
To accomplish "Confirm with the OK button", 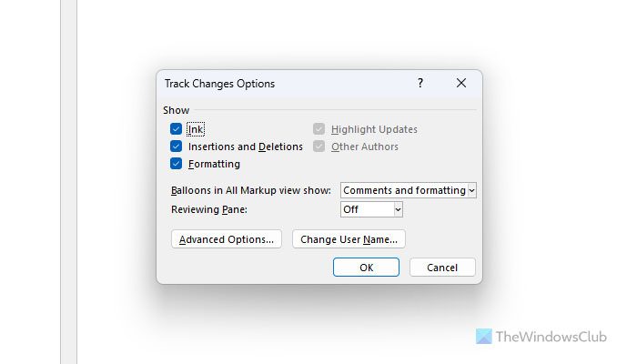I will pyautogui.click(x=366, y=268).
